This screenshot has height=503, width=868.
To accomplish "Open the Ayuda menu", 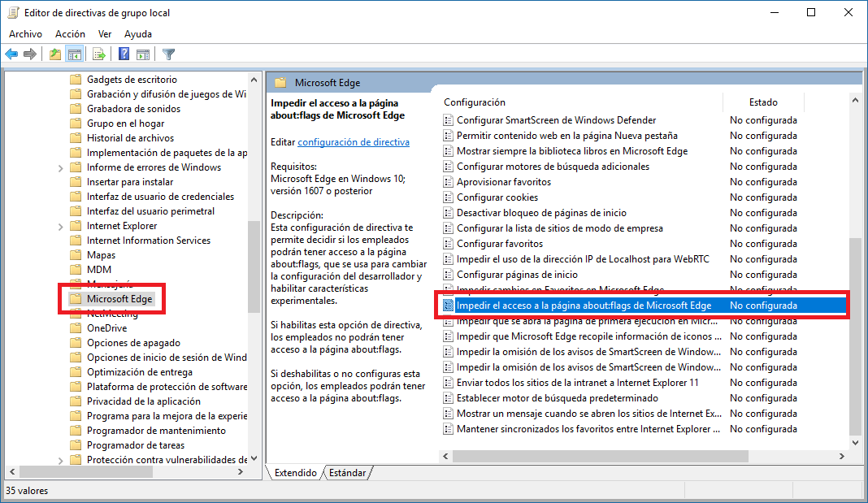I will pyautogui.click(x=138, y=34).
